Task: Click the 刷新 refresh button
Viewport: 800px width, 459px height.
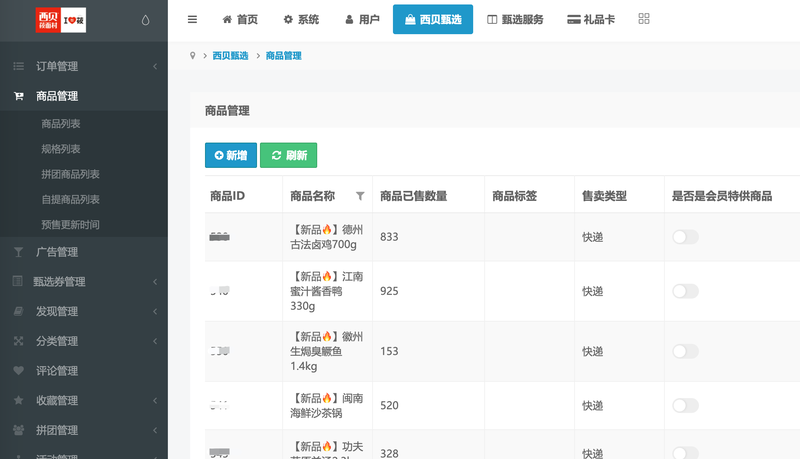Action: [288, 155]
